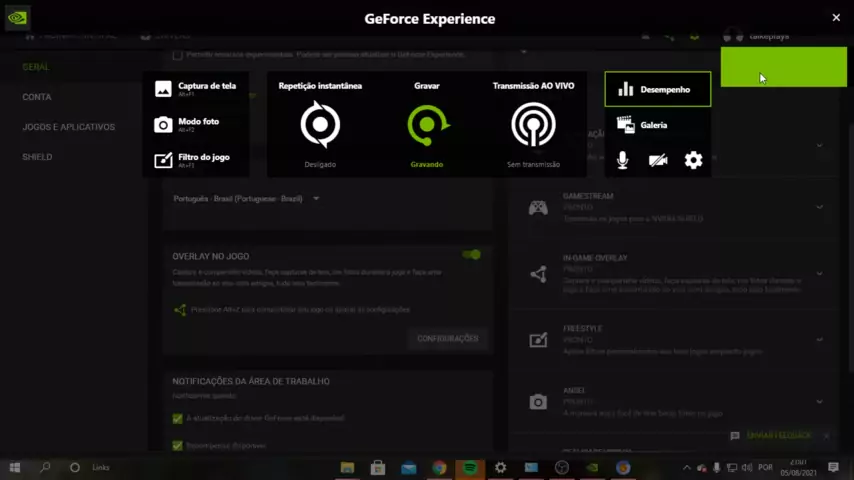Expand the IN-GAME OVERLAY section chevron
This screenshot has width=854, height=480.
point(819,274)
